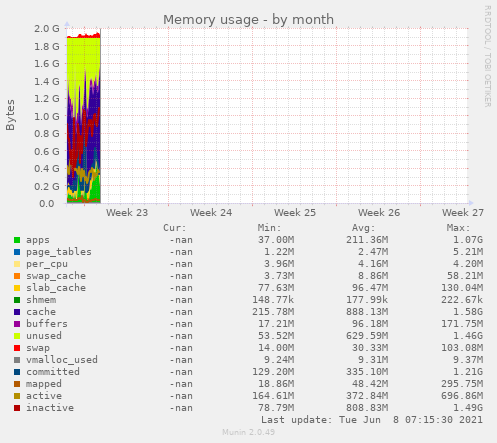Click the orange swap_cache legend swatch
497x443 pixels.
click(17, 276)
